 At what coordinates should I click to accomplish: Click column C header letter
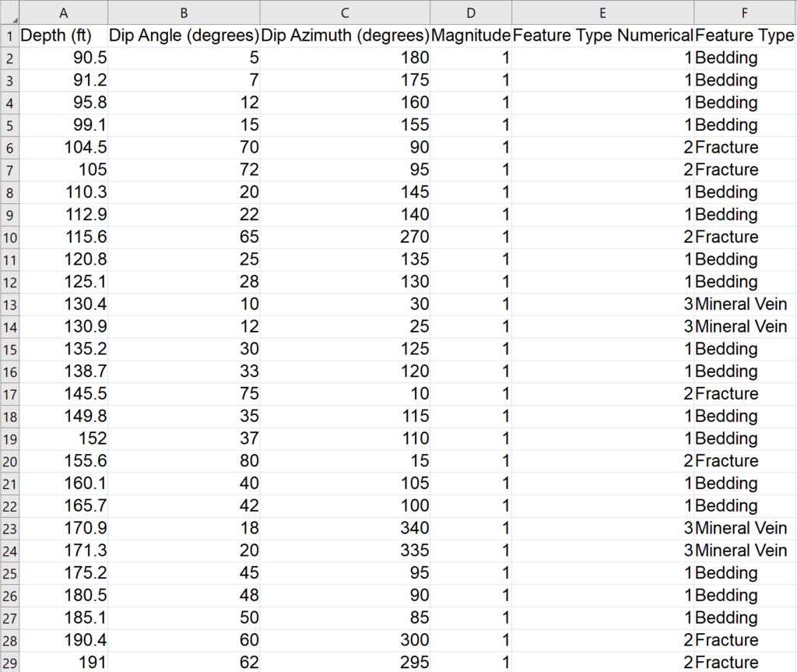click(345, 12)
